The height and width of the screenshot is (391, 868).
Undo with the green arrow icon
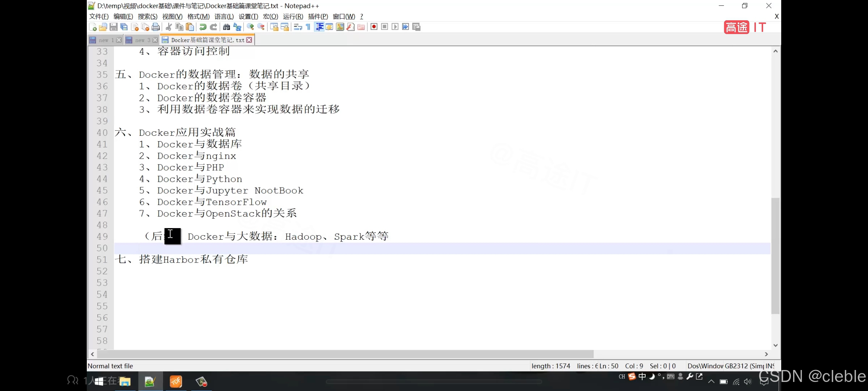coord(203,27)
